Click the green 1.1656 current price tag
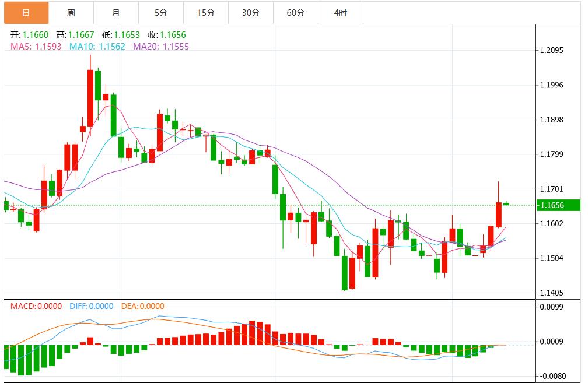Screen dimensions: 588x383 point(559,205)
